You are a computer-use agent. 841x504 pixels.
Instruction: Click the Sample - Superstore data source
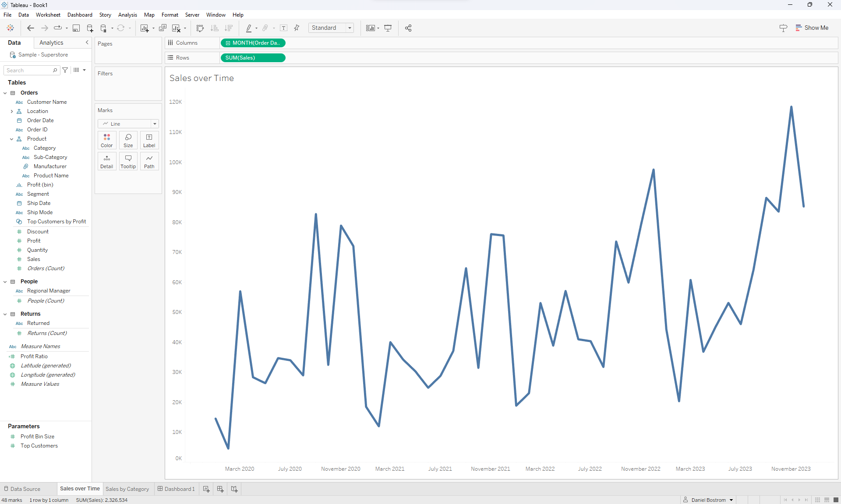click(43, 55)
